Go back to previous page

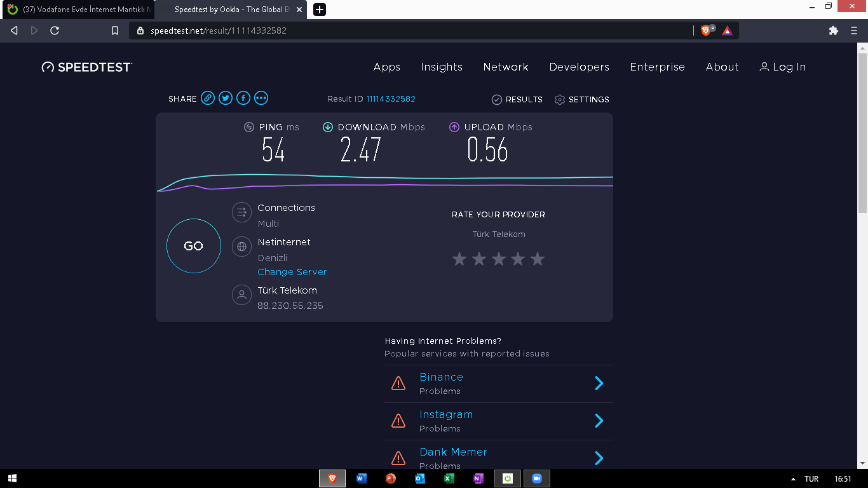(x=14, y=30)
